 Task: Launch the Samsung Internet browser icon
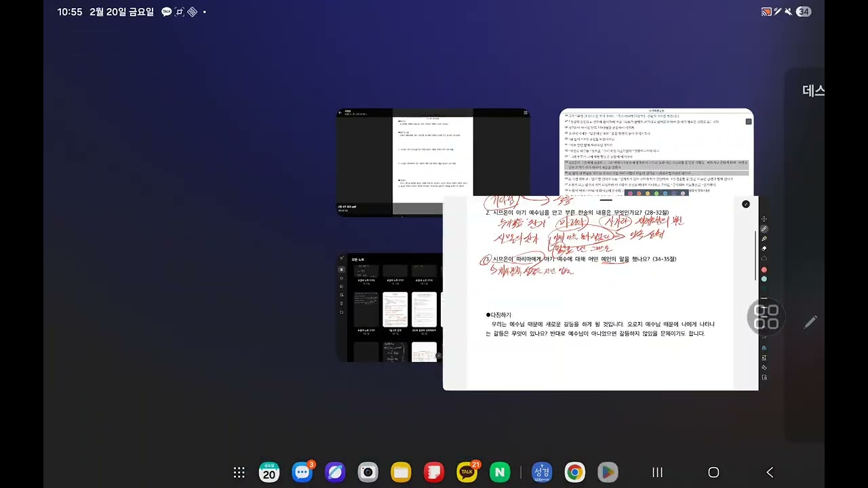(x=335, y=472)
